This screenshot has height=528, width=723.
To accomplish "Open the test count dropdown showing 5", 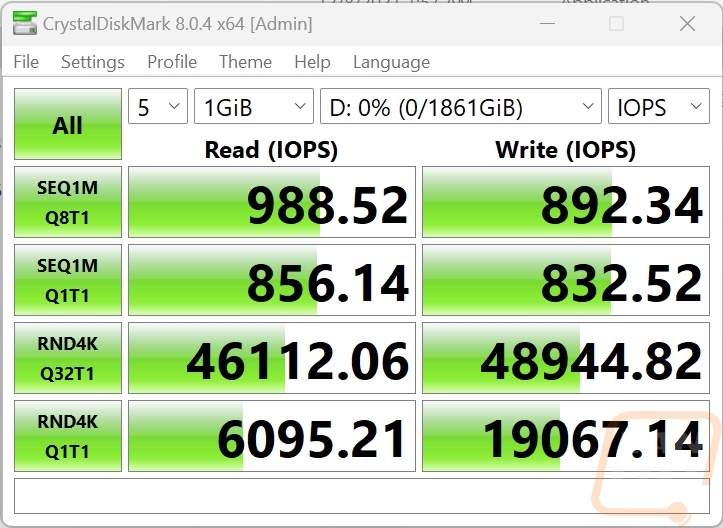I will click(x=158, y=106).
